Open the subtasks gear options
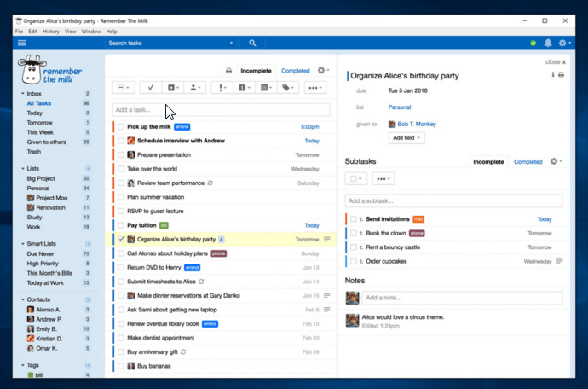588x389 pixels. coord(556,161)
